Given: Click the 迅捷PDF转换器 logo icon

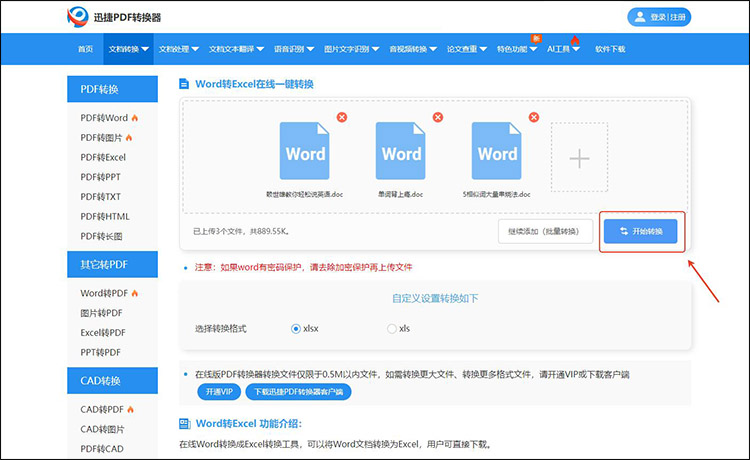Looking at the screenshot, I should (x=77, y=17).
